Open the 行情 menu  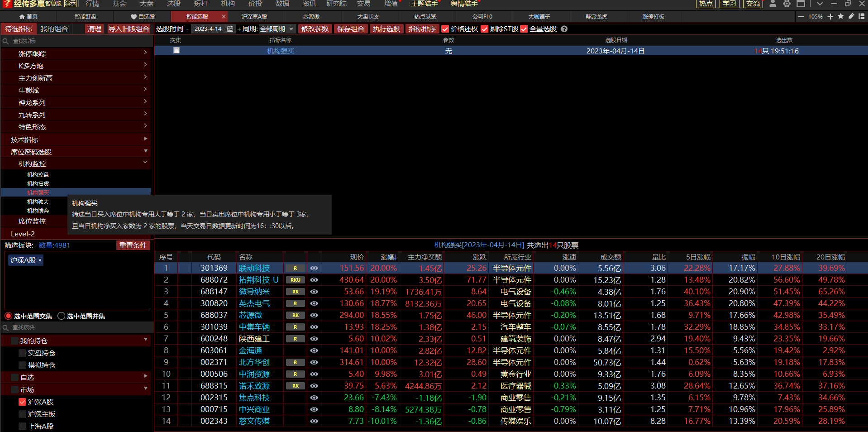pyautogui.click(x=92, y=4)
